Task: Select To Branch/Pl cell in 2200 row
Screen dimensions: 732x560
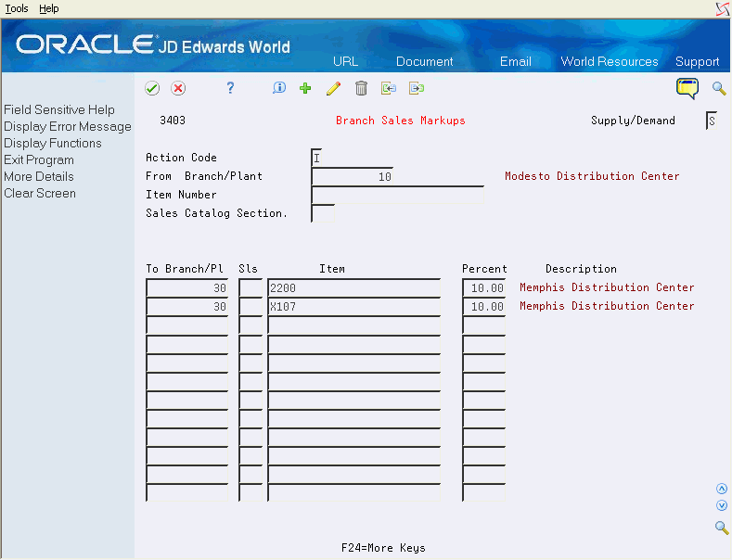Action: [x=187, y=288]
